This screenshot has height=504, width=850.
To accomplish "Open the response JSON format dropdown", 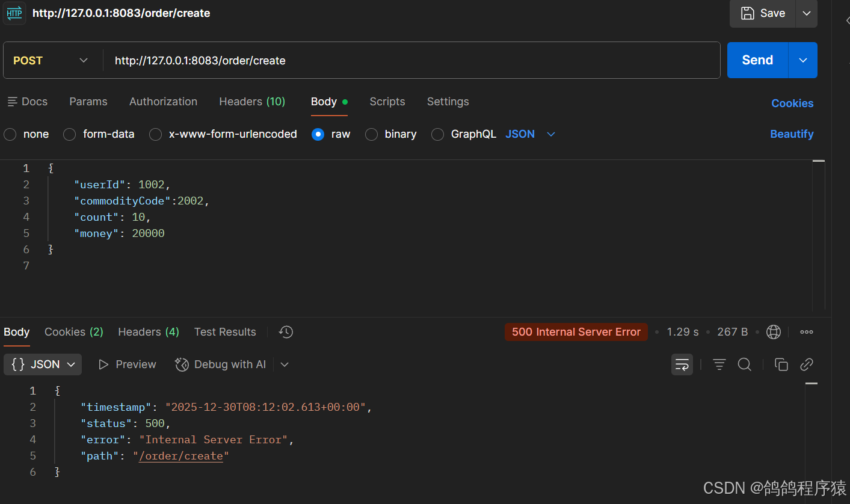I will tap(43, 364).
